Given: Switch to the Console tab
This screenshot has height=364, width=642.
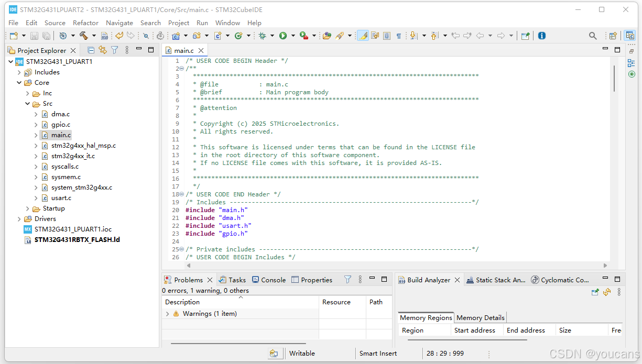Looking at the screenshot, I should coord(269,280).
